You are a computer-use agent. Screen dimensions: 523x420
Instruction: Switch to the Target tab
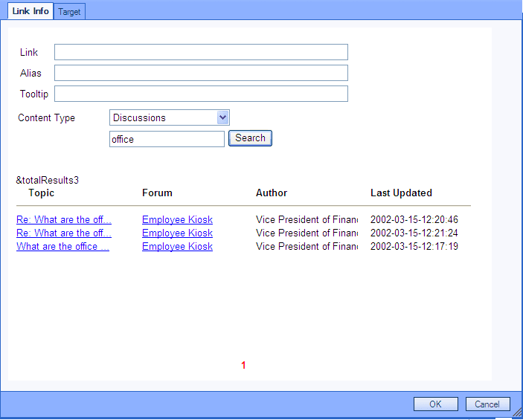[x=69, y=12]
